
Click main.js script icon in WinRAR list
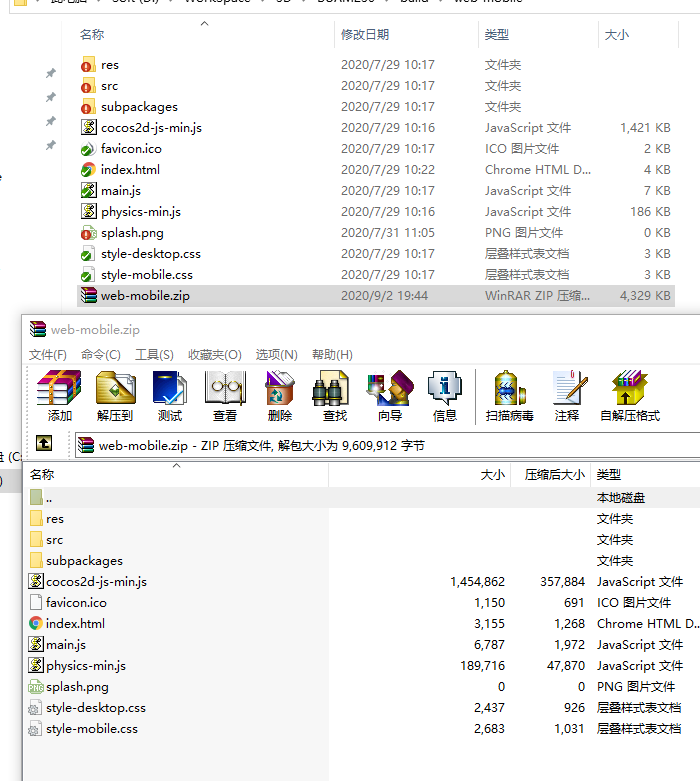pos(36,644)
